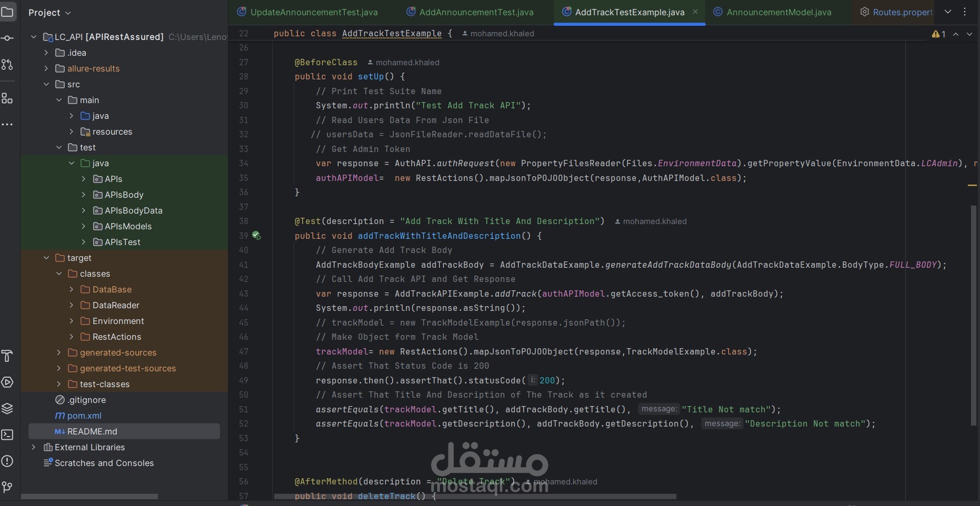Screen dimensions: 980x506
Task: Collapse the main folder
Action: point(59,100)
